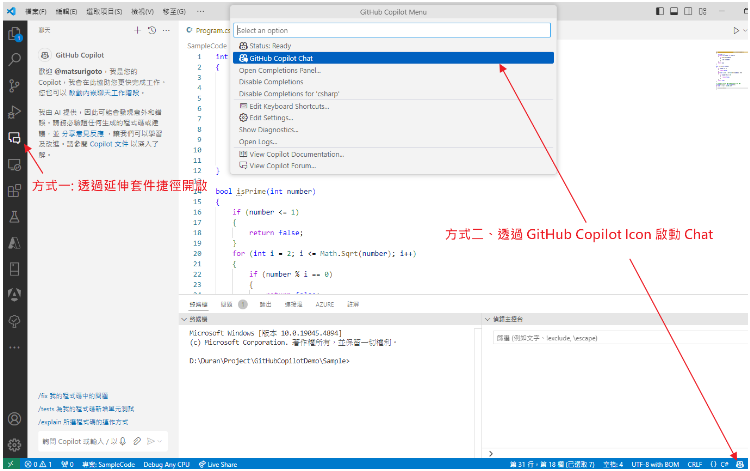Choose Disable Completions for 'csharp'

393,94
